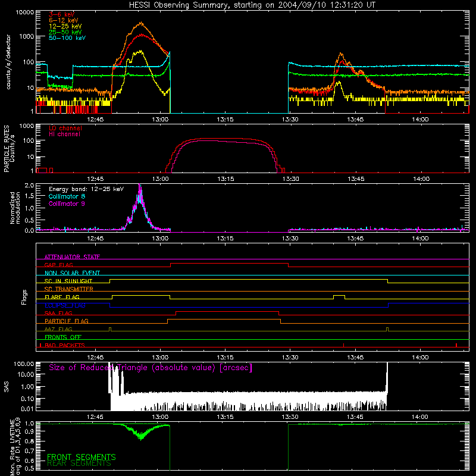
Task: Click the '1.5' tick on modulation axis
Action: (29, 196)
